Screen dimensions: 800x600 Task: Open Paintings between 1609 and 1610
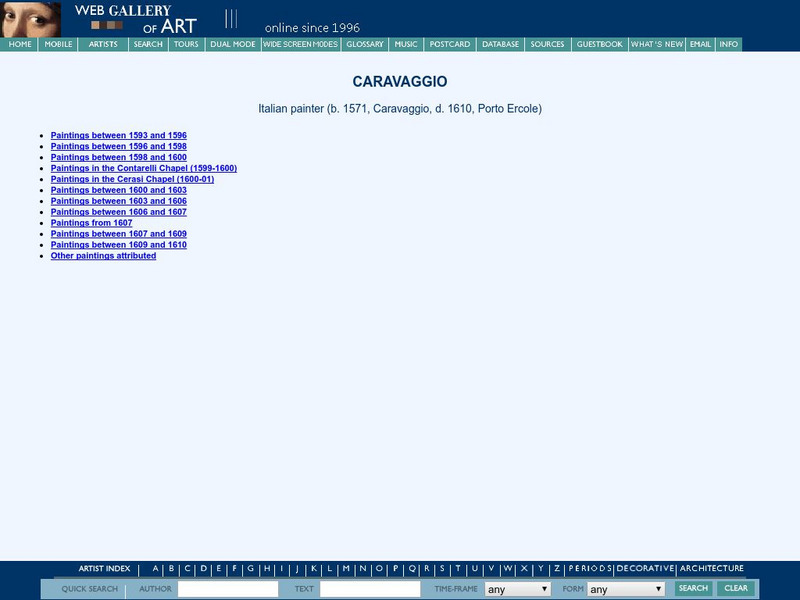(118, 245)
